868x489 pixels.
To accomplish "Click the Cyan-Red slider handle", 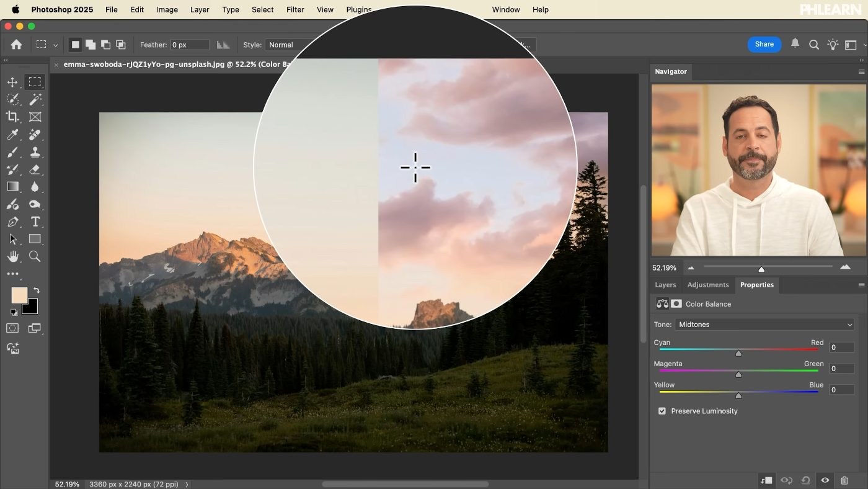I will click(x=738, y=354).
